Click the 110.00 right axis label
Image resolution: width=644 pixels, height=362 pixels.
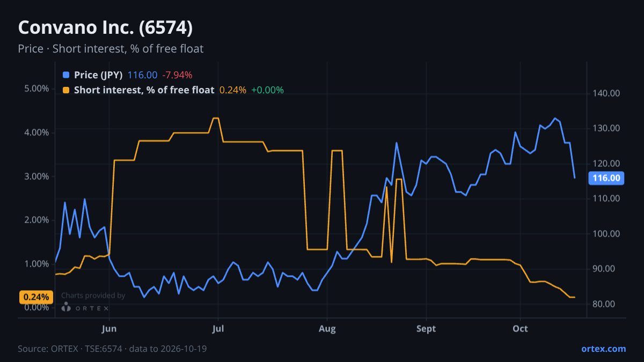coord(606,198)
